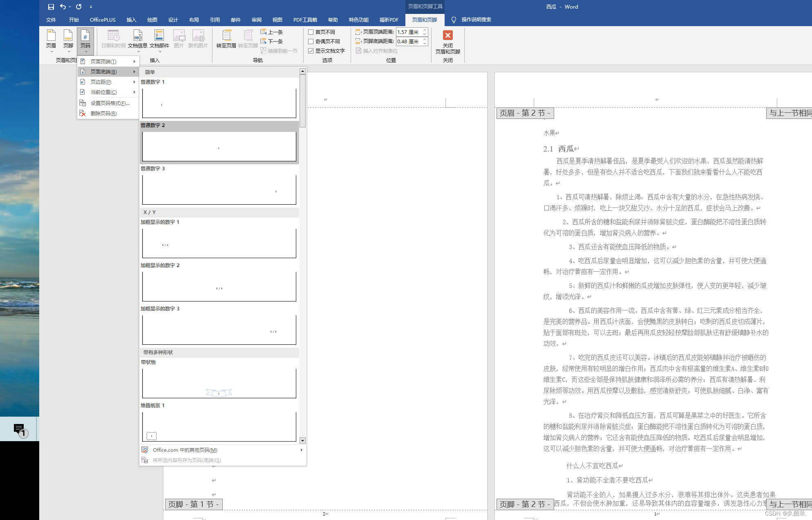This screenshot has width=812, height=520.
Task: Uncheck 显示文档文字 checkbox
Action: coord(311,51)
